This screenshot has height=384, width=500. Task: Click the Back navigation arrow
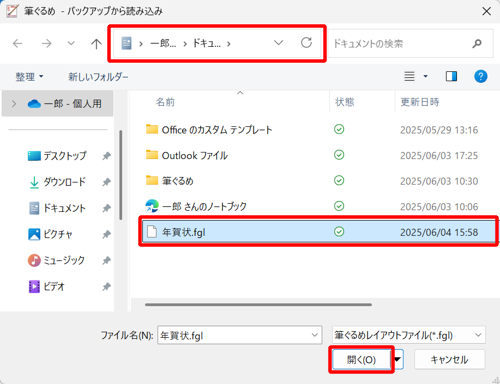pos(18,43)
